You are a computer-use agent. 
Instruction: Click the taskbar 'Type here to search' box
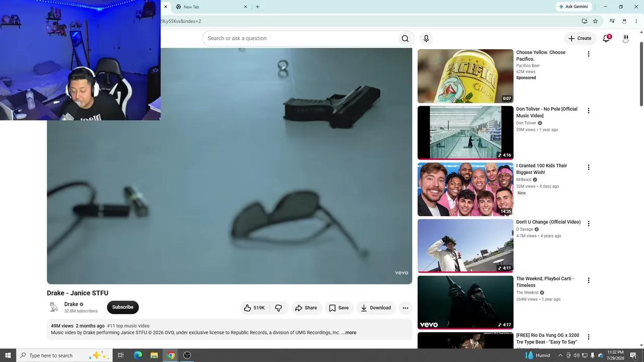click(x=63, y=355)
